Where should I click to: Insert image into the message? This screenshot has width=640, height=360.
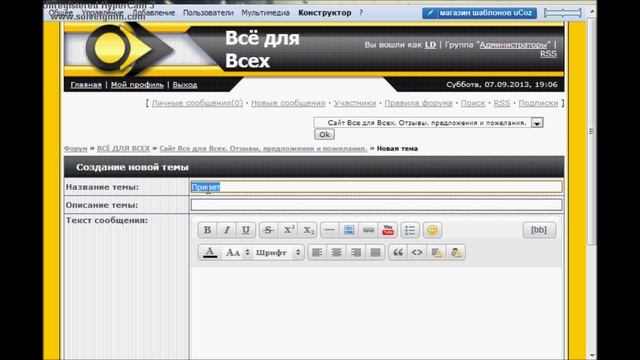click(349, 230)
